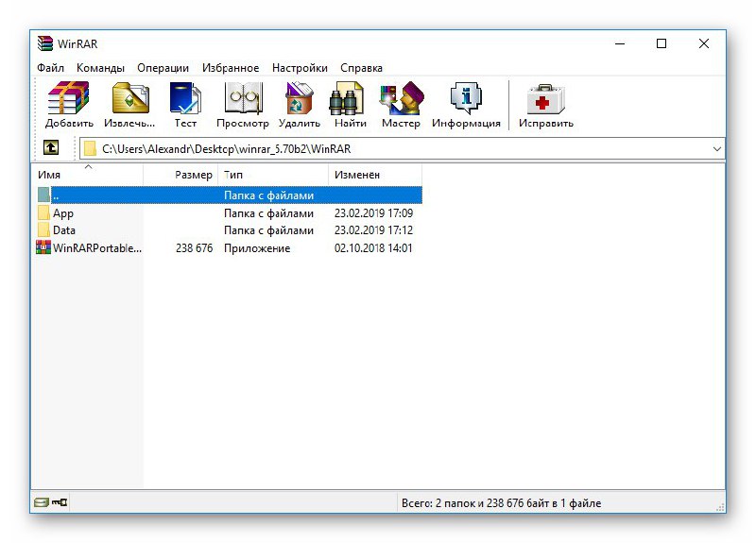
Task: Minimize the WinRAR window
Action: [x=620, y=43]
